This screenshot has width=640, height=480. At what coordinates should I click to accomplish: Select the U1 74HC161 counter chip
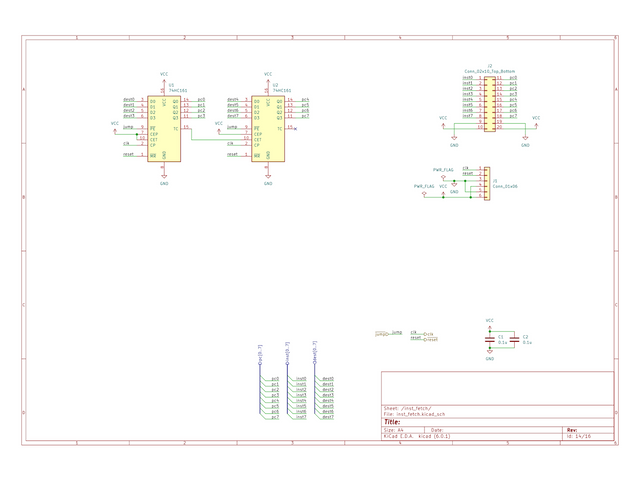[x=165, y=128]
